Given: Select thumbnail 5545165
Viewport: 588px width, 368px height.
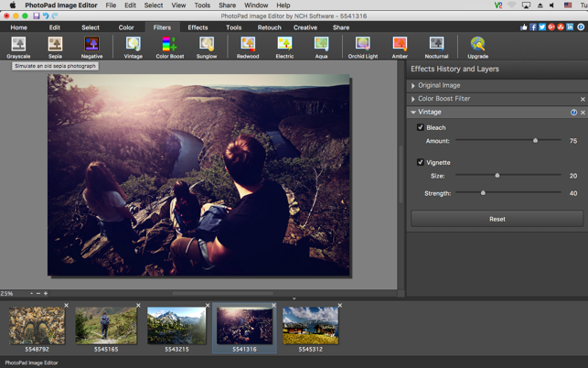Looking at the screenshot, I should click(106, 326).
